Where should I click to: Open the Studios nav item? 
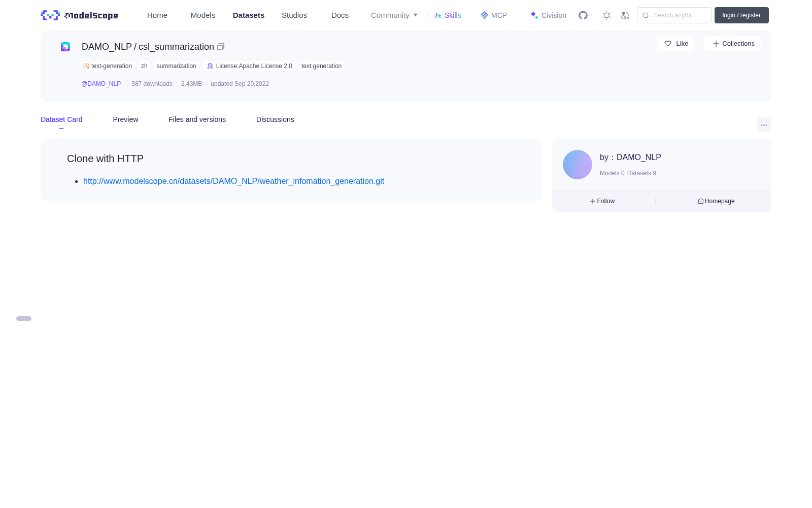point(294,15)
